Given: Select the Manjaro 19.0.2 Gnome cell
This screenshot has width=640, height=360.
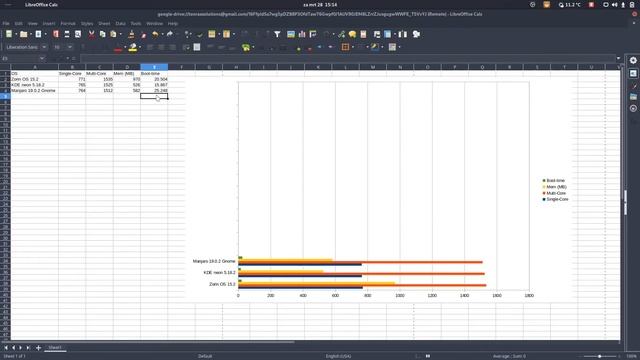Looking at the screenshot, I should (34, 91).
